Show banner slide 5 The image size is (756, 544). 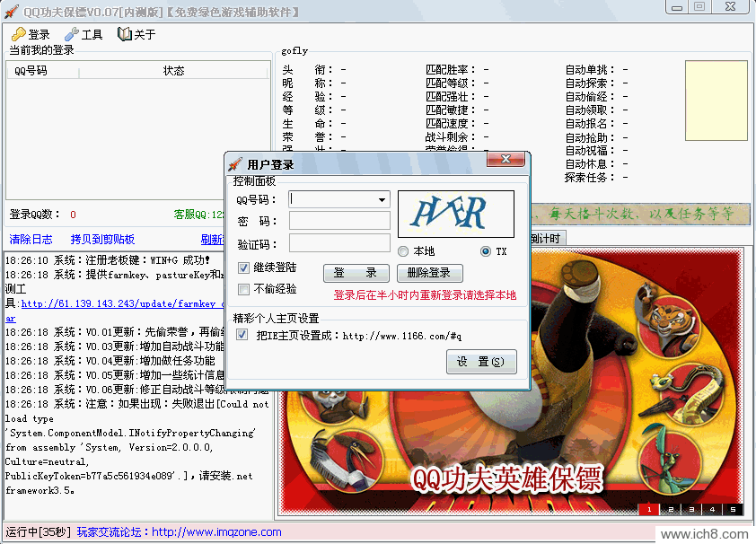[733, 509]
